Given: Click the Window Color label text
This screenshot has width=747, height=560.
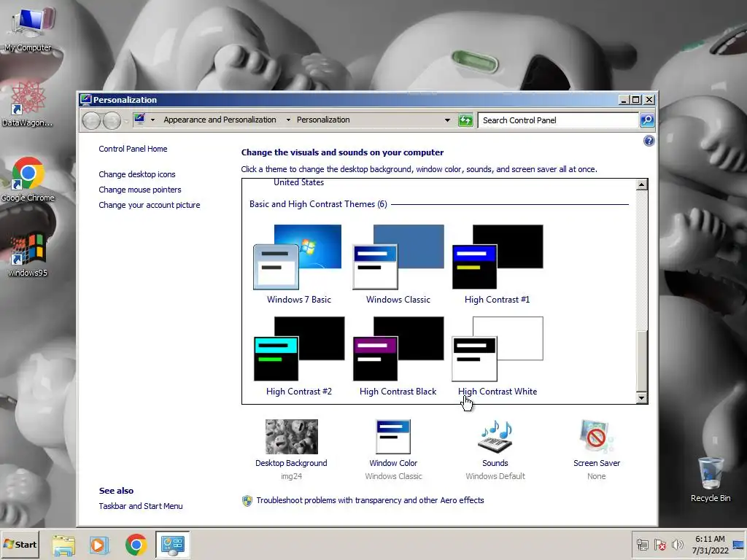Looking at the screenshot, I should [393, 463].
